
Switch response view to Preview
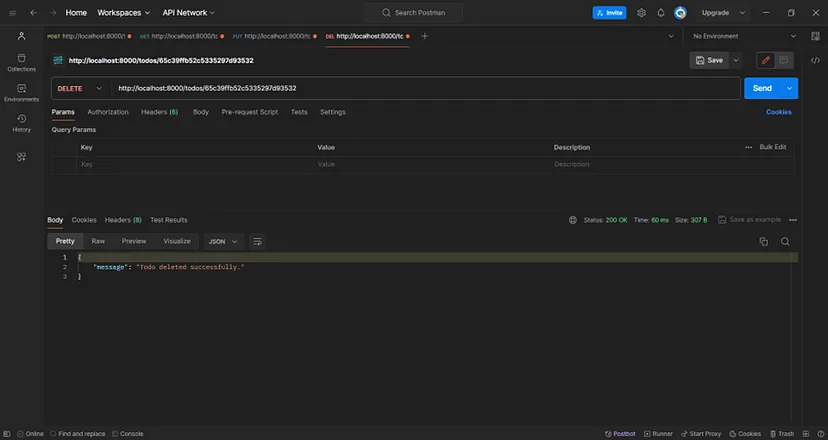134,241
